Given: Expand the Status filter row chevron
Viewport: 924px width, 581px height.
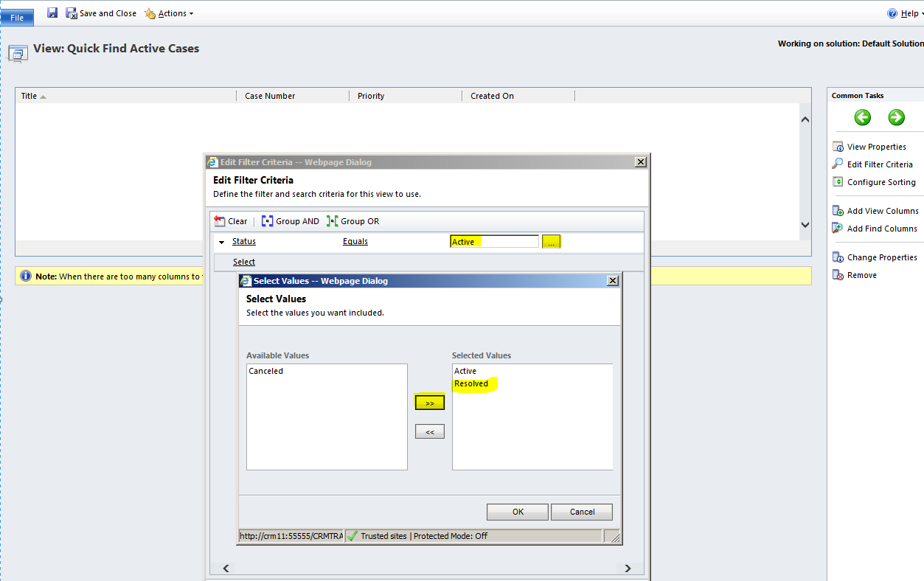Looking at the screenshot, I should 221,241.
